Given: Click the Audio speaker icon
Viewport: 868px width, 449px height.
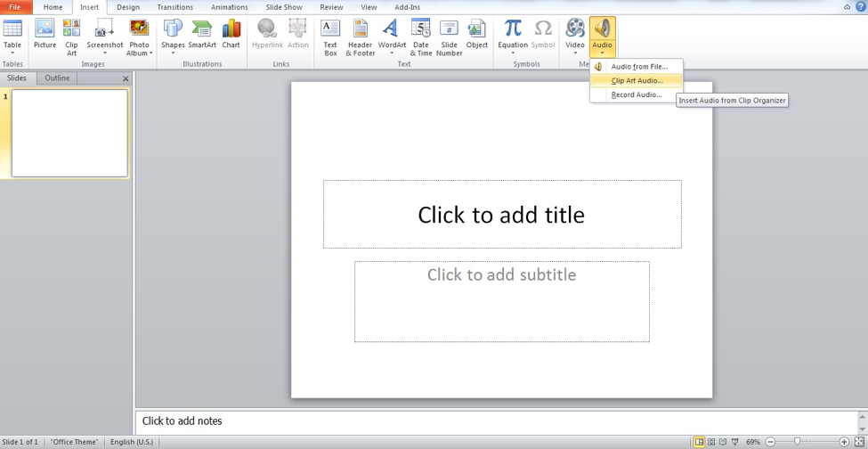Looking at the screenshot, I should pyautogui.click(x=603, y=29).
